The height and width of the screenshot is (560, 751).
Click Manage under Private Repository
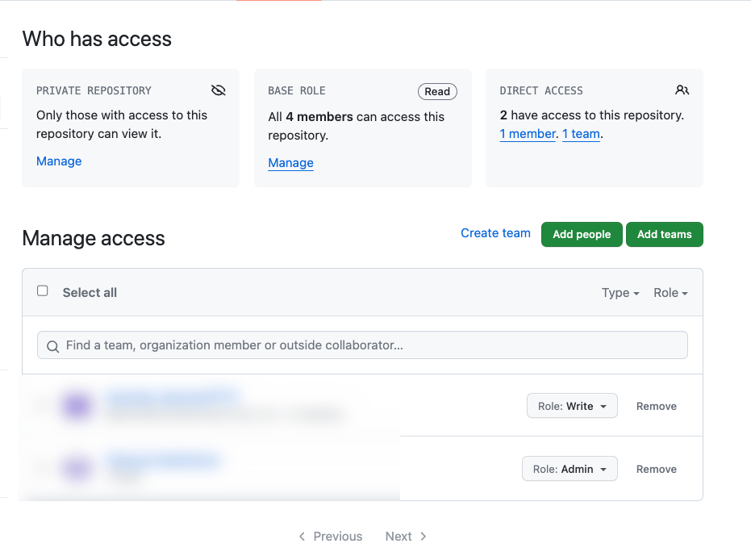58,161
